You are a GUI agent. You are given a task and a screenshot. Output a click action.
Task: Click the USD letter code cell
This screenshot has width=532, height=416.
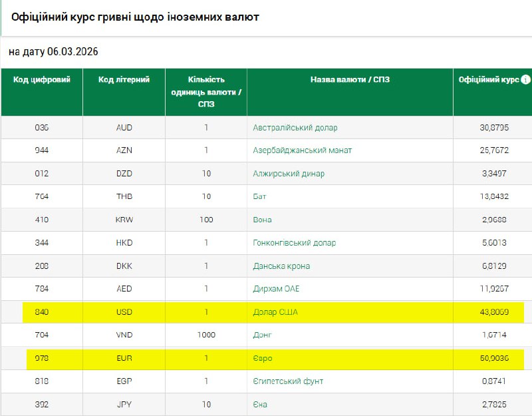tap(124, 312)
